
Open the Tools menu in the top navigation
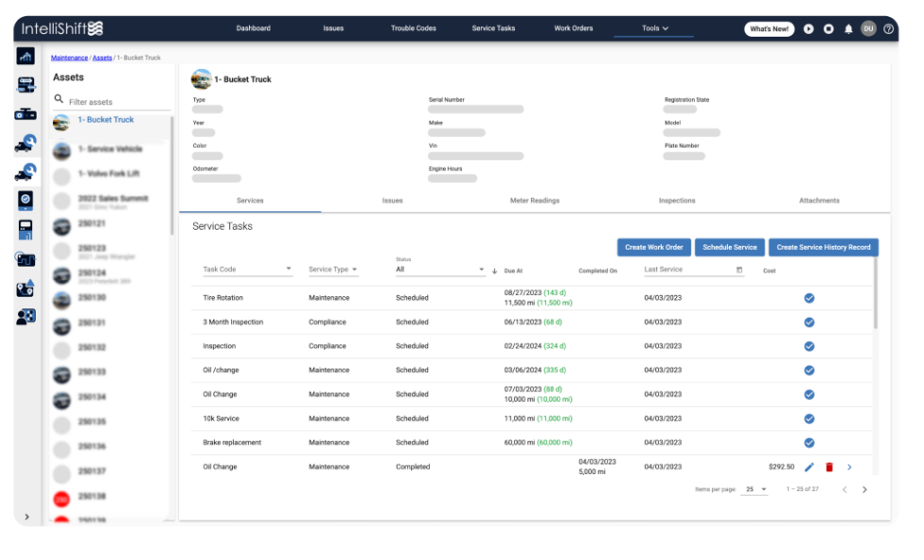click(x=653, y=28)
